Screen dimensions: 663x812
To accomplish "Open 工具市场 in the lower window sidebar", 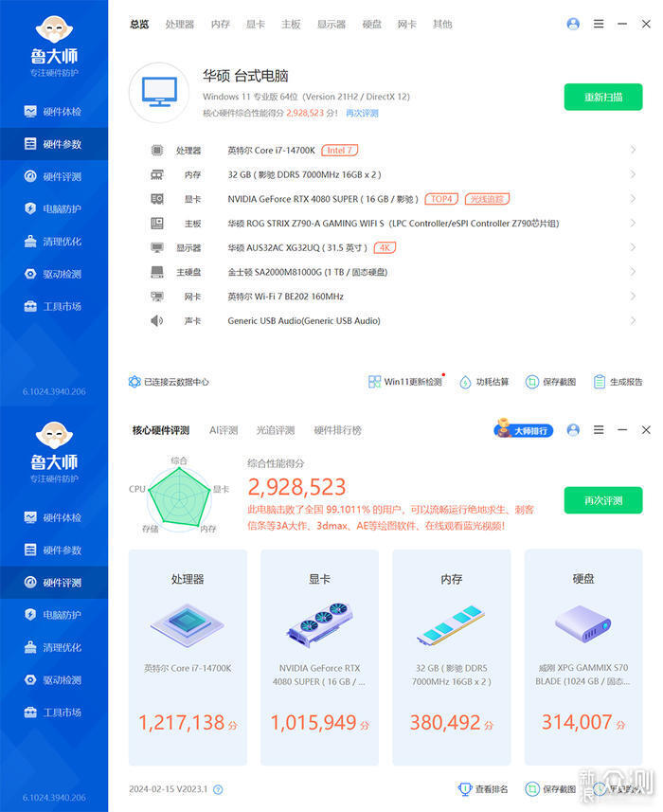I will (54, 713).
